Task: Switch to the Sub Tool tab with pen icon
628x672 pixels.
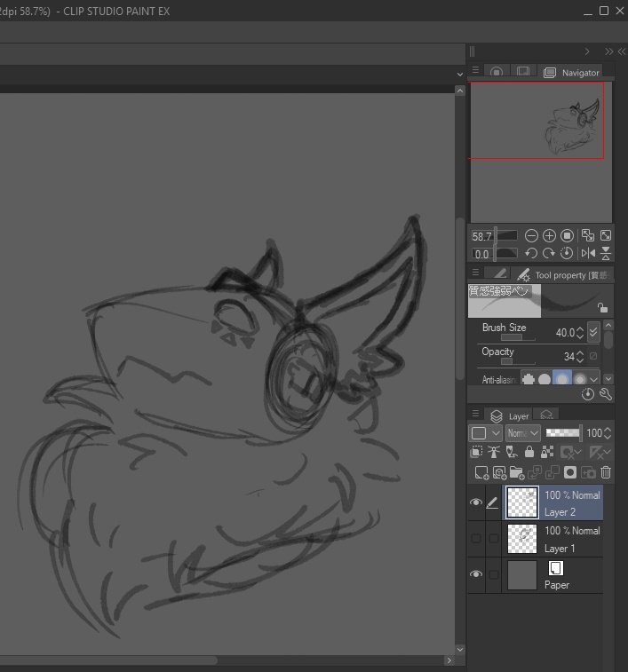Action: tap(499, 273)
